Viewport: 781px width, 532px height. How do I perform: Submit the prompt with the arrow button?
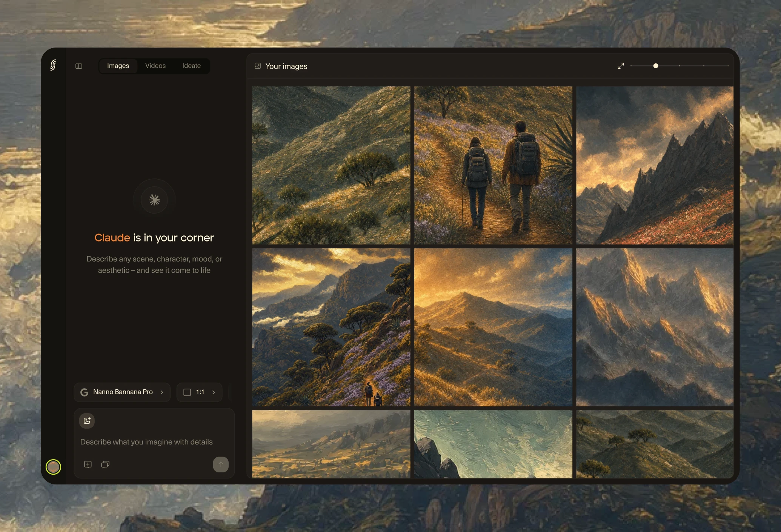(x=221, y=464)
